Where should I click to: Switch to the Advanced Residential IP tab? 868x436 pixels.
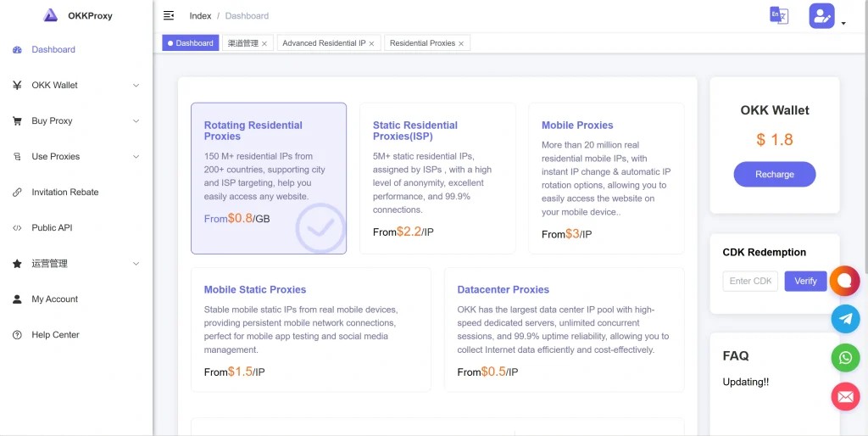pyautogui.click(x=329, y=43)
